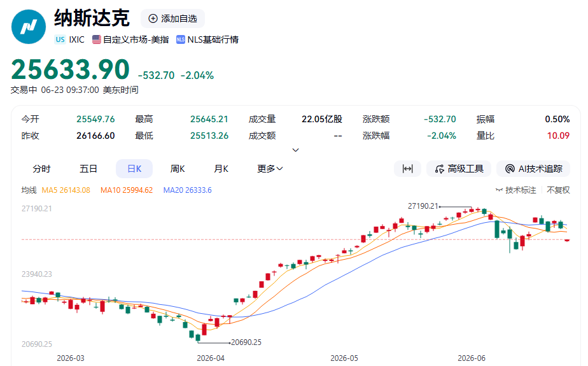The width and height of the screenshot is (588, 366).
Task: Click the chart width expand icon button
Action: [408, 169]
